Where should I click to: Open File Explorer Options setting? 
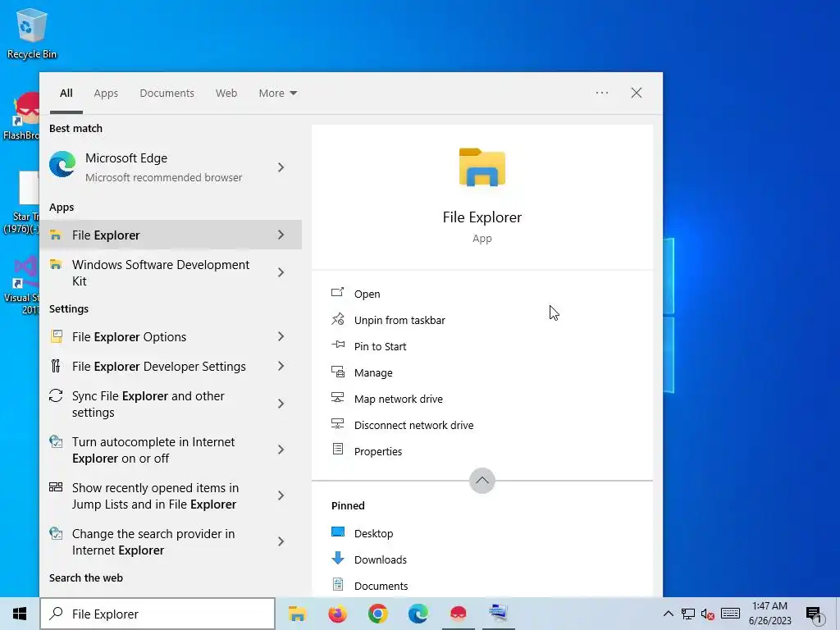click(171, 336)
